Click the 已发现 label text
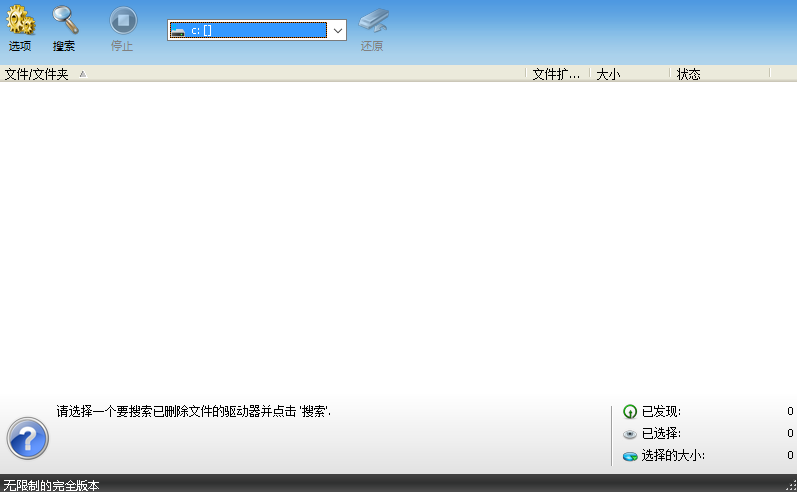797x492 pixels. click(661, 411)
